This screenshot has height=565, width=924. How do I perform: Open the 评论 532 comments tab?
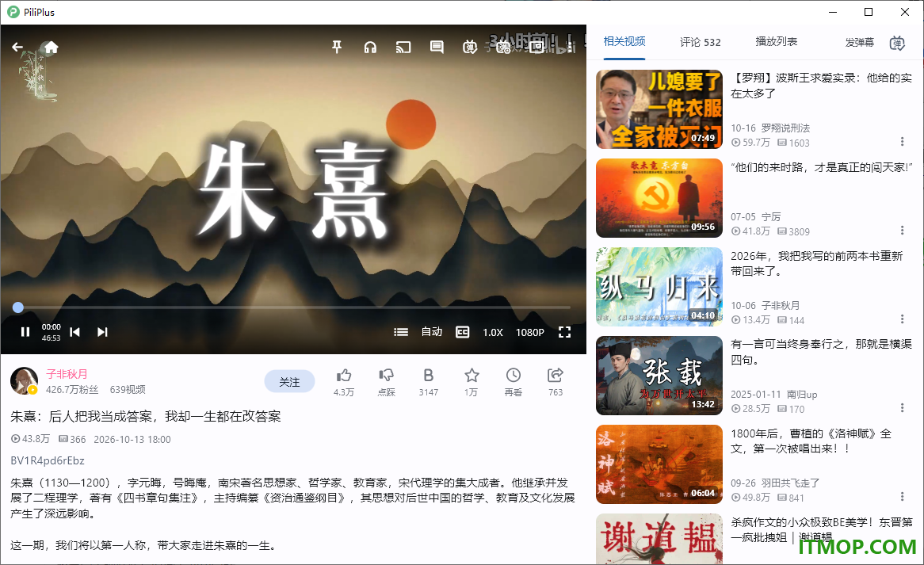(700, 43)
